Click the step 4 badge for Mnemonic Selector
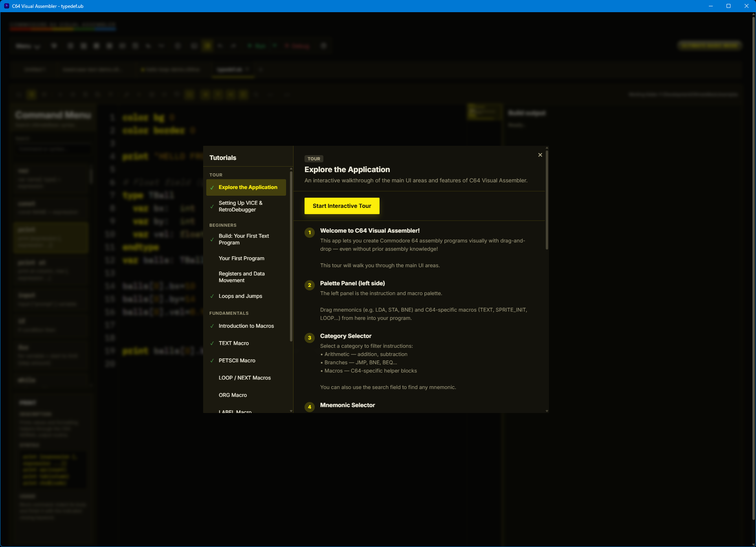This screenshot has height=547, width=756. [310, 407]
